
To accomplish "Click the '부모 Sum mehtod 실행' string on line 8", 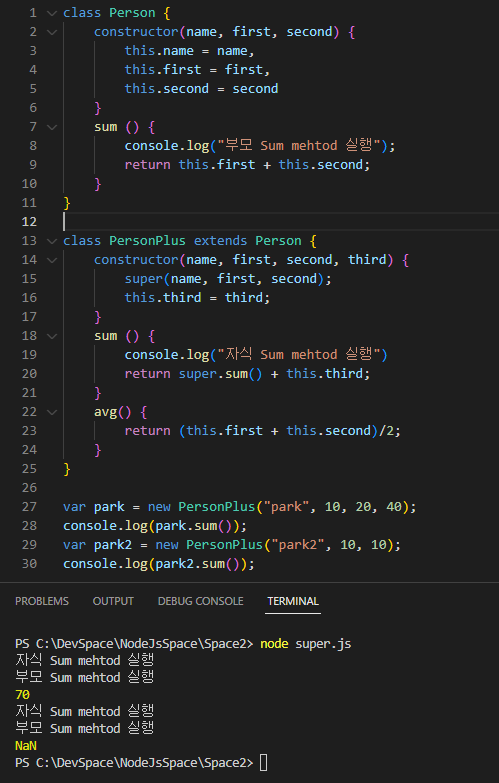I will tap(299, 145).
